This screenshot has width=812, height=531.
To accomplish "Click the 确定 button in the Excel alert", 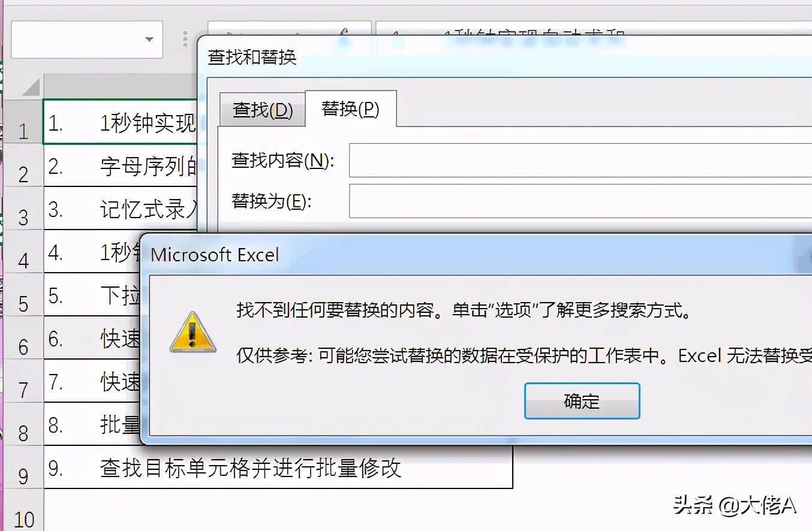I will point(582,401).
